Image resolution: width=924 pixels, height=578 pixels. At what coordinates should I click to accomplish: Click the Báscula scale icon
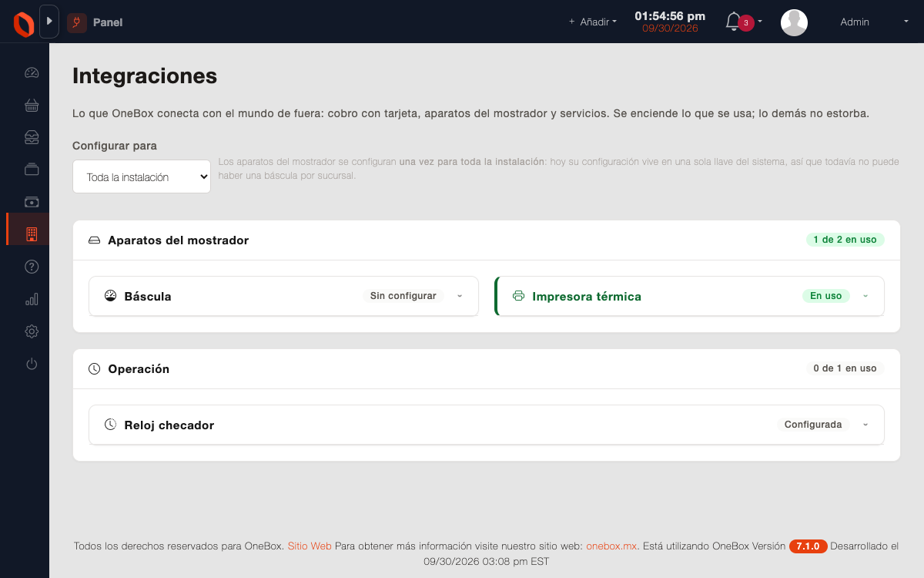tap(110, 296)
